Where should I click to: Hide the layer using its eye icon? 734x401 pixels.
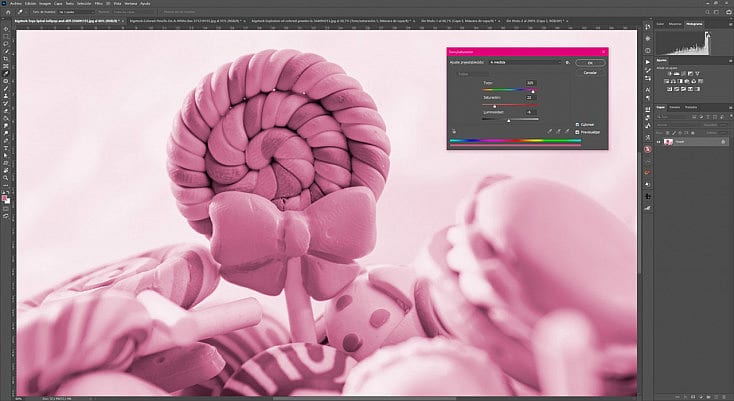659,142
